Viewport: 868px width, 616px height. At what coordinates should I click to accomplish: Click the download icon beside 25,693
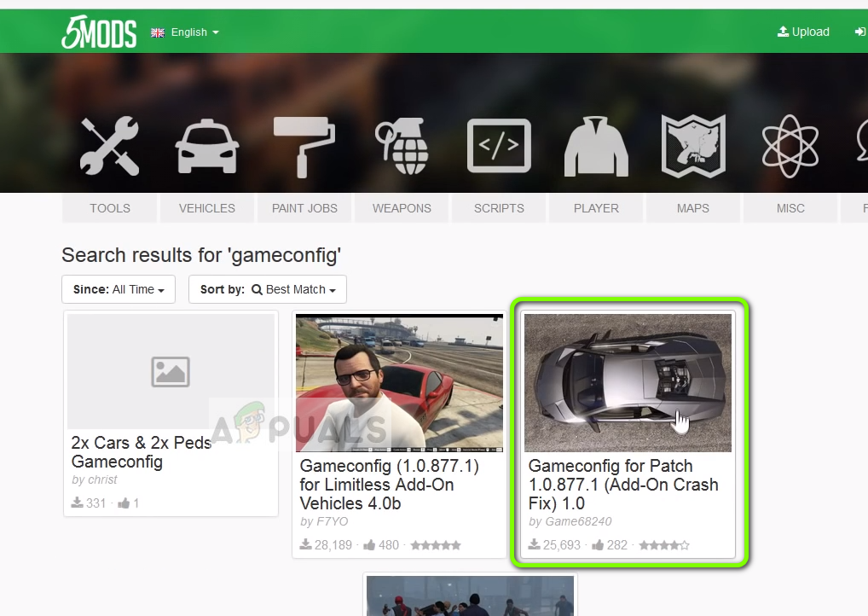pyautogui.click(x=535, y=544)
